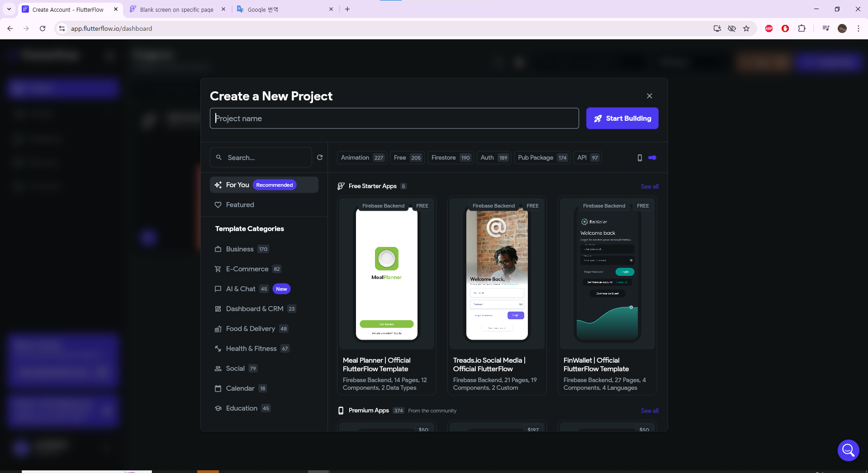868x473 pixels.
Task: View site information next to the URL
Action: (62, 28)
